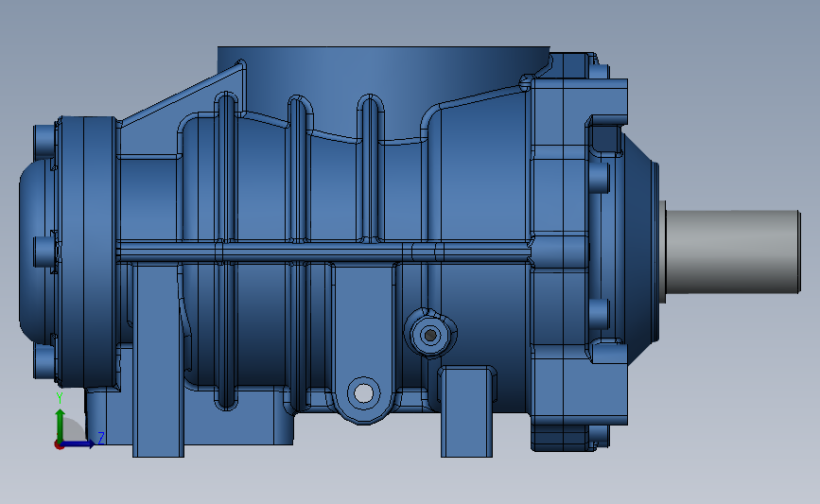Click the red origin dot of the triad
The image size is (820, 504).
59,445
